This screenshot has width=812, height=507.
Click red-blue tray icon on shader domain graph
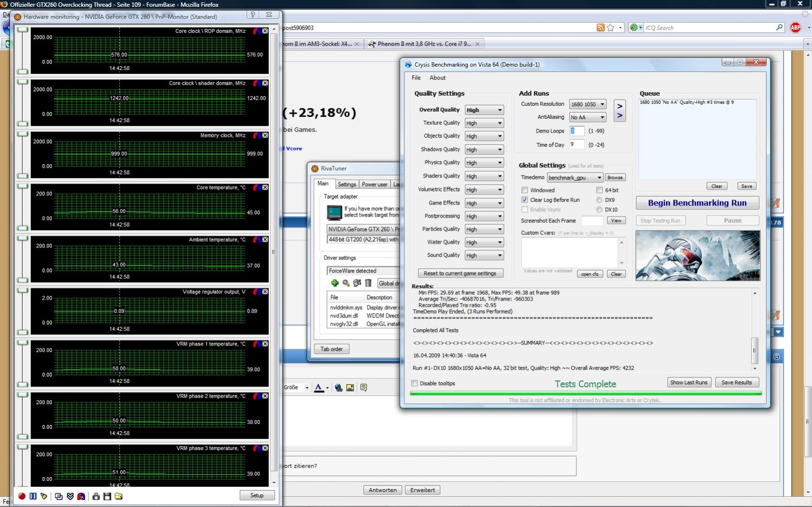pos(257,83)
